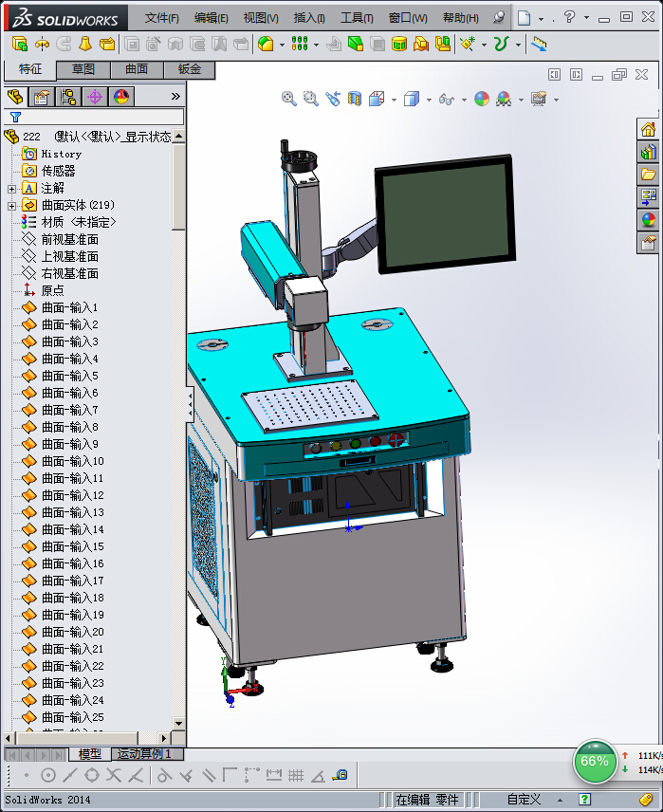Toggle the Section View icon

[x=355, y=99]
